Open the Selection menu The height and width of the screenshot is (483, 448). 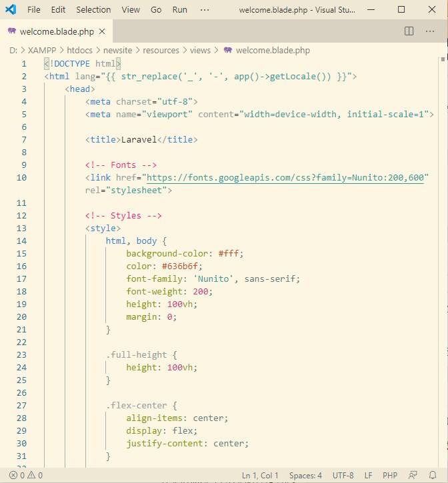[x=93, y=10]
